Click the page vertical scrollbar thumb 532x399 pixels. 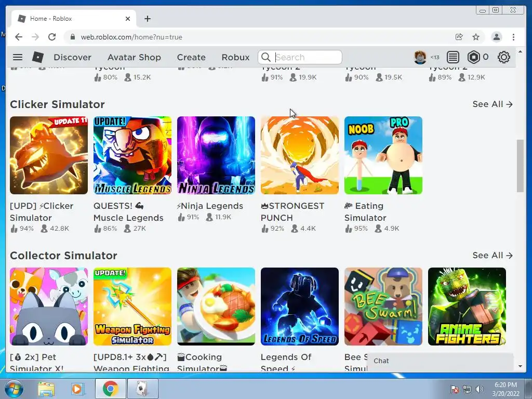tap(520, 166)
